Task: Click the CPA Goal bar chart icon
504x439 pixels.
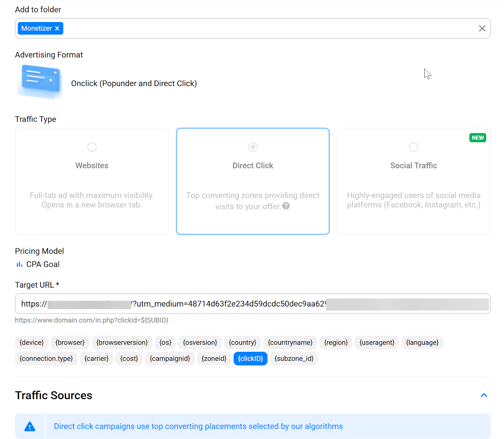Action: pos(19,264)
